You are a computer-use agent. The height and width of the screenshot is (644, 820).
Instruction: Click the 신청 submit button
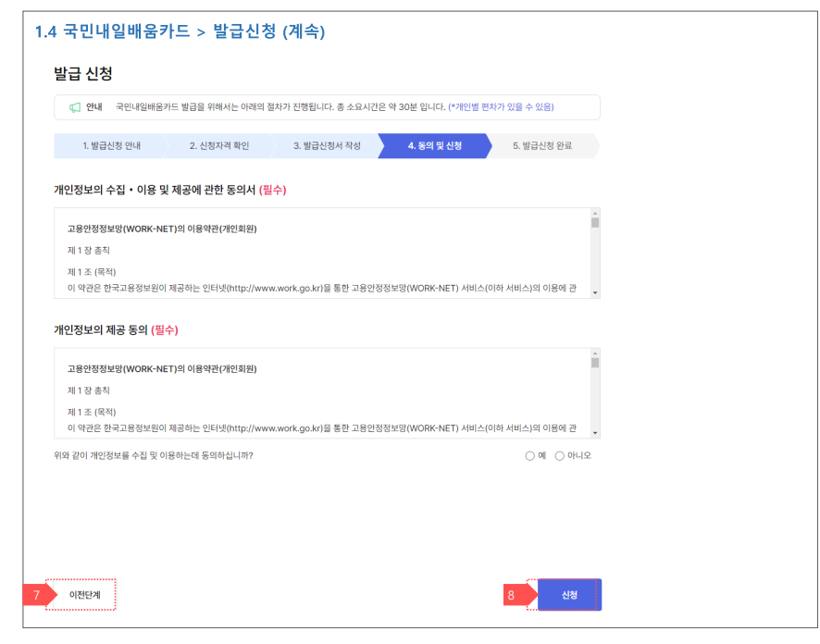(x=569, y=595)
